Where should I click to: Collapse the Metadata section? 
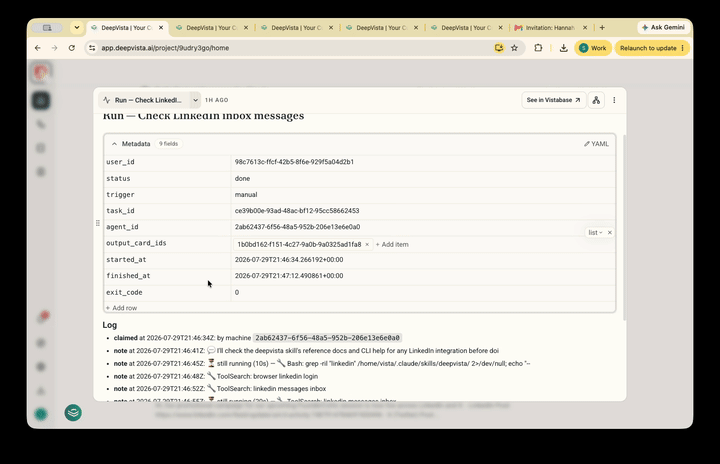[x=114, y=144]
